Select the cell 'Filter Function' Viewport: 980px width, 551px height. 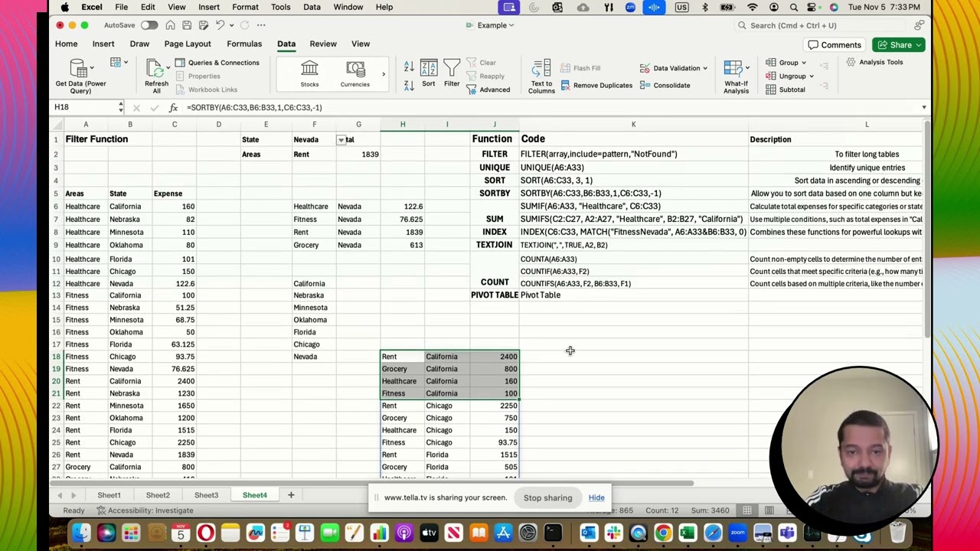(x=96, y=139)
